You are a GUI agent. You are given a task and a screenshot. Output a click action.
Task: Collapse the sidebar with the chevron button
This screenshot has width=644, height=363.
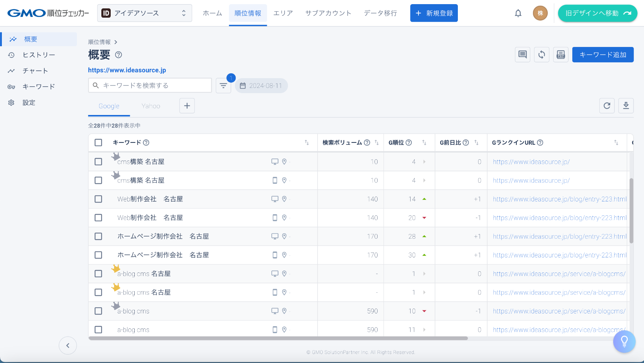point(68,345)
